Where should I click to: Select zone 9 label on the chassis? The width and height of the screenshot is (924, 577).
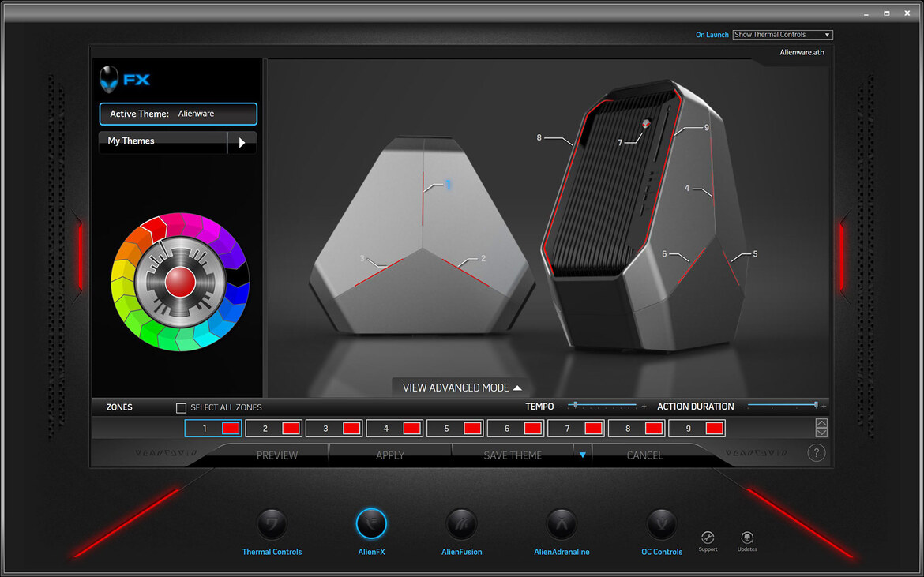pos(707,127)
